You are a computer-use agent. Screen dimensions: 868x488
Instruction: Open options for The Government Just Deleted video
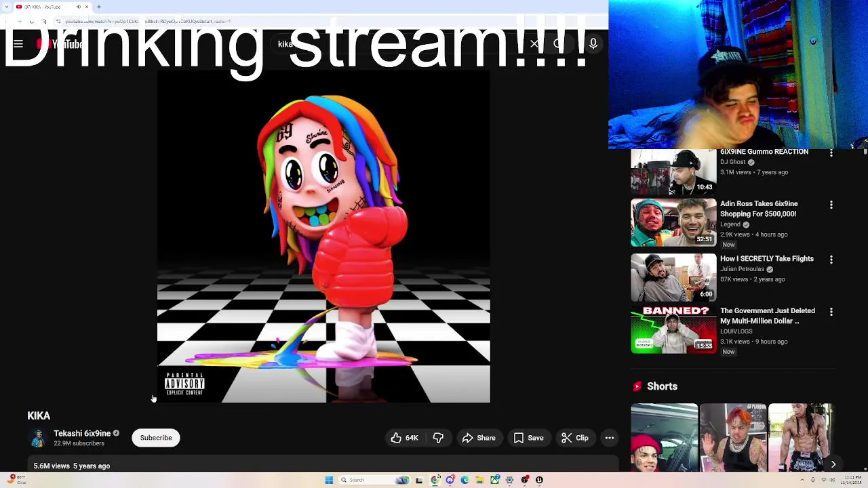tap(831, 312)
